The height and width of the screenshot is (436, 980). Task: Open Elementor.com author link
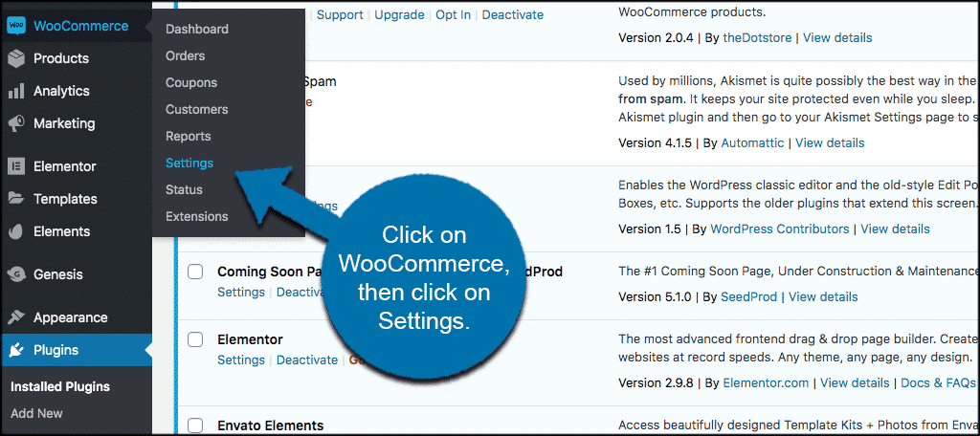[x=766, y=382]
